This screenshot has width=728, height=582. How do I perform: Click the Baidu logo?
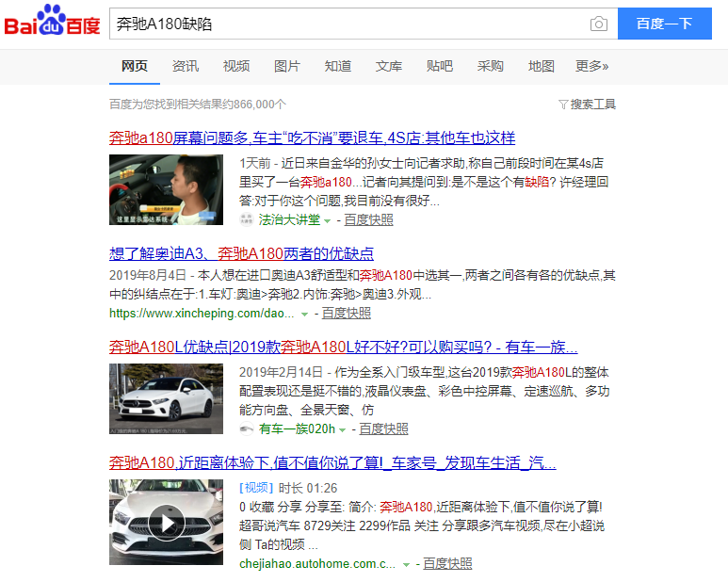coord(52,24)
